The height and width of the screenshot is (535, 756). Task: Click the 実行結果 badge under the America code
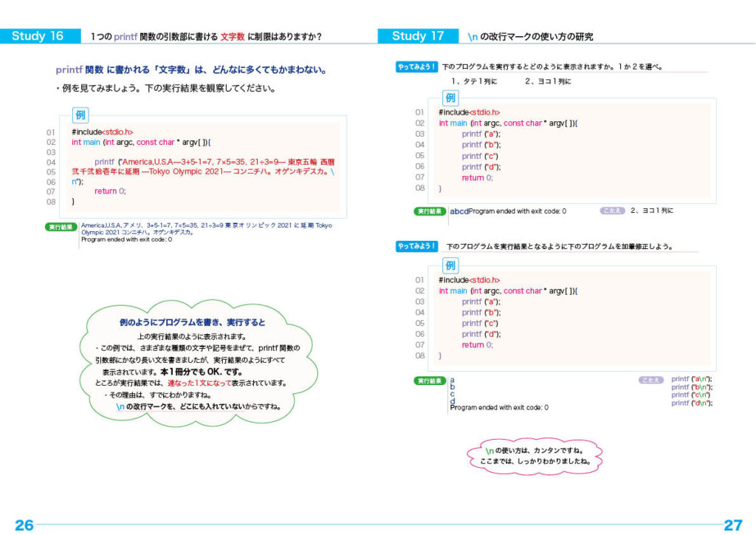coord(62,228)
